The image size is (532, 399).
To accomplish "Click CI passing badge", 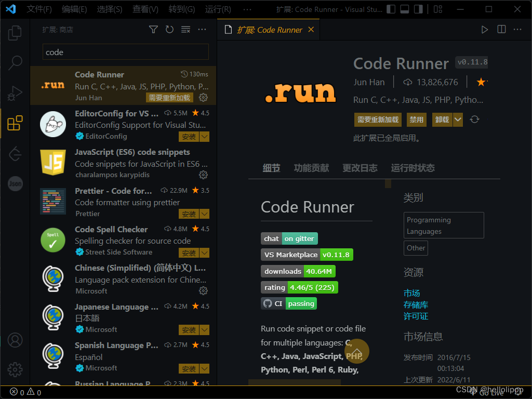I will (x=289, y=303).
